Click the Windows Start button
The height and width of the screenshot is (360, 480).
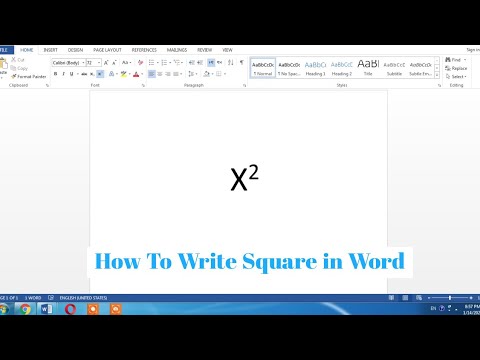(x=3, y=309)
